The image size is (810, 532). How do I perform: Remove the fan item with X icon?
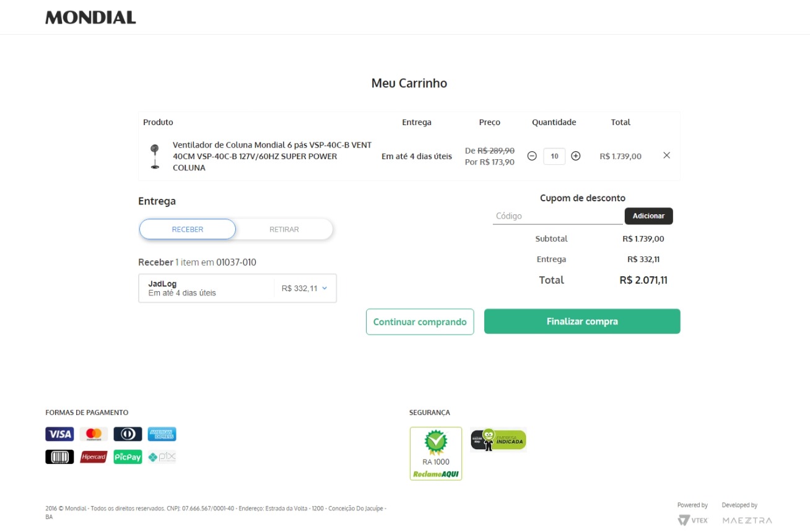666,155
